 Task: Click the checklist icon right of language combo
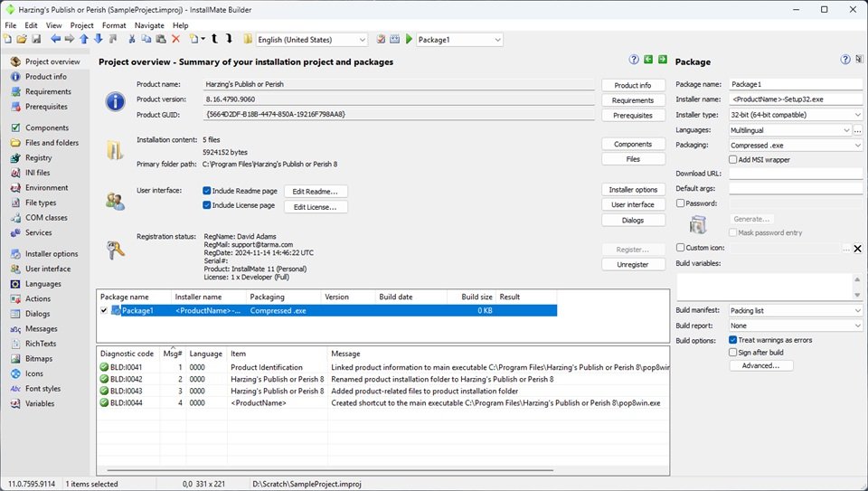[381, 39]
